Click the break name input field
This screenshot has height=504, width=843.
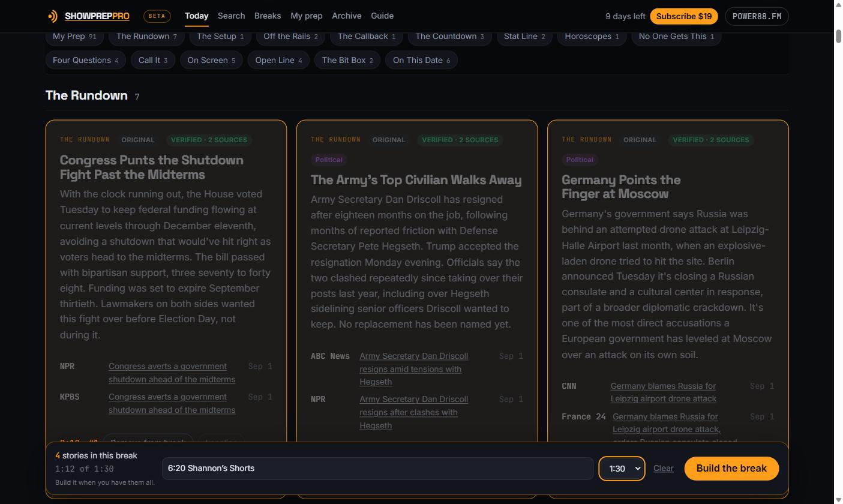coord(377,469)
